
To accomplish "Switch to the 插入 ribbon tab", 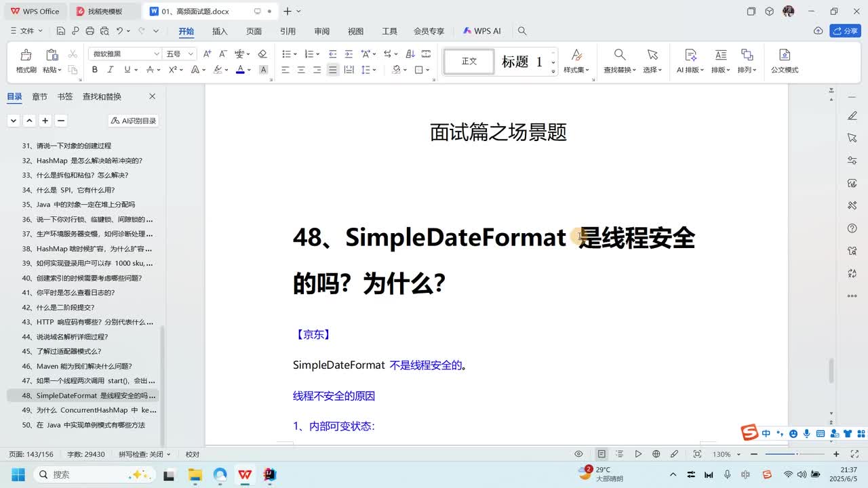I will point(220,31).
